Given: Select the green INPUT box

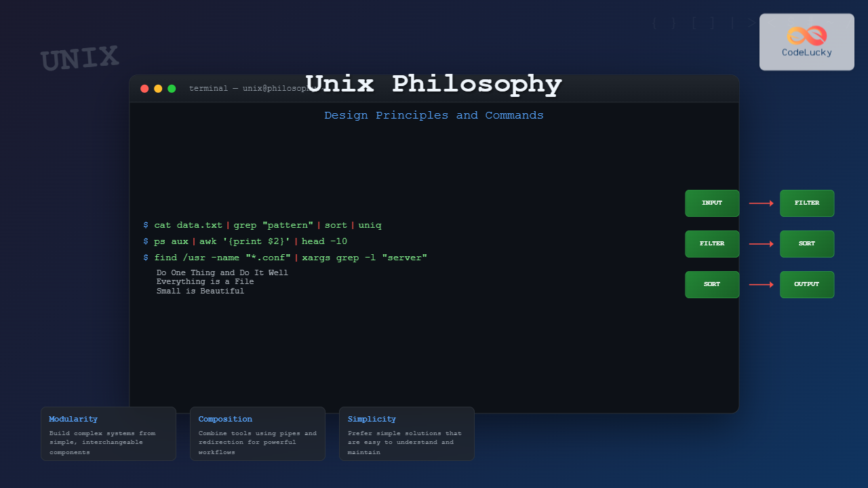Looking at the screenshot, I should tap(712, 203).
